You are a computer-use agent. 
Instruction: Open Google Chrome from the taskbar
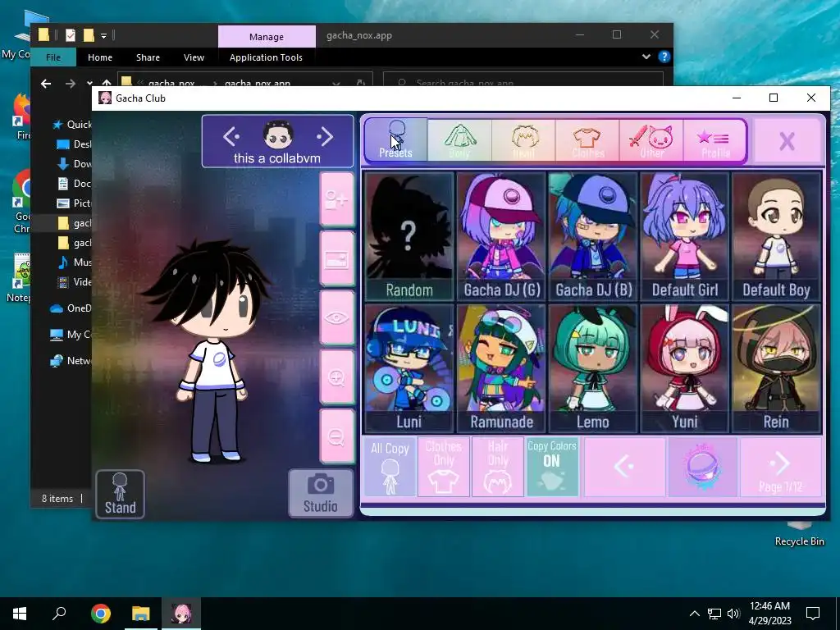pos(101,614)
